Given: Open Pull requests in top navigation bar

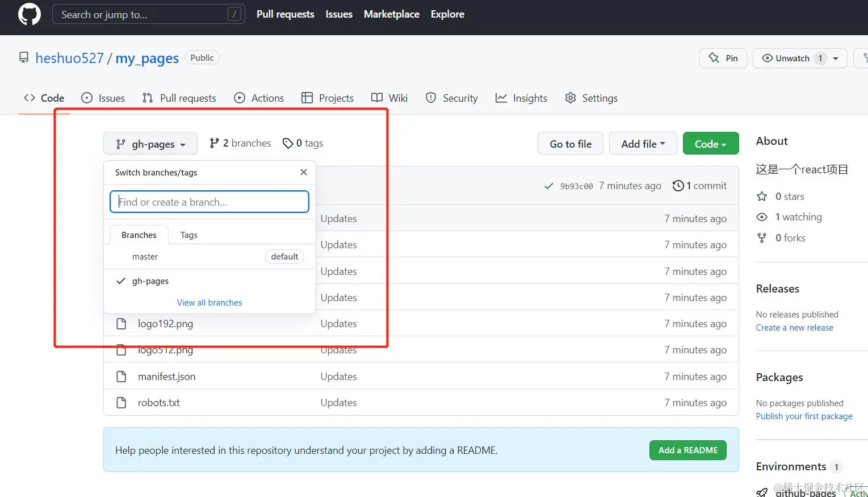Looking at the screenshot, I should click(286, 14).
